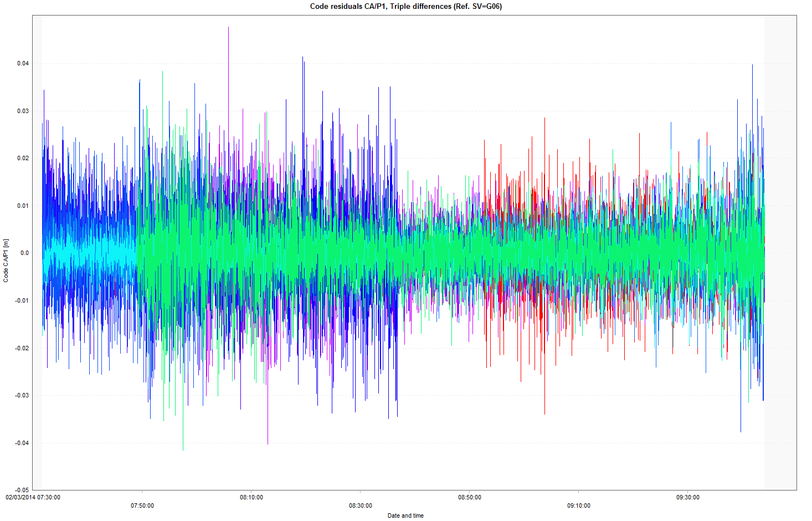Click the time label 09:10:00
The image size is (812, 521).
pyautogui.click(x=579, y=505)
